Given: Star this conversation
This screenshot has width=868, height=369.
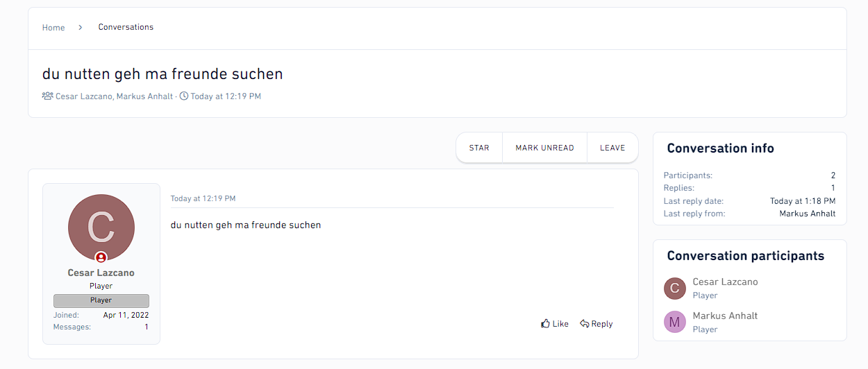Looking at the screenshot, I should (x=479, y=148).
